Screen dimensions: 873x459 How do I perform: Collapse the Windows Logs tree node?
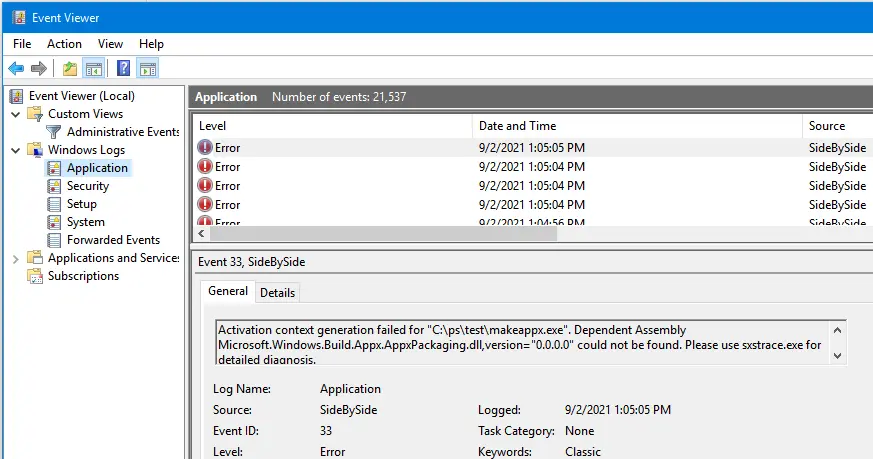click(x=16, y=150)
